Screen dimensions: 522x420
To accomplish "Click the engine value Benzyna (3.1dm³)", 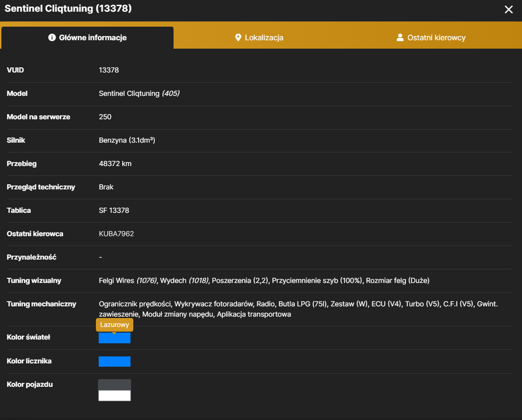I will [x=127, y=140].
